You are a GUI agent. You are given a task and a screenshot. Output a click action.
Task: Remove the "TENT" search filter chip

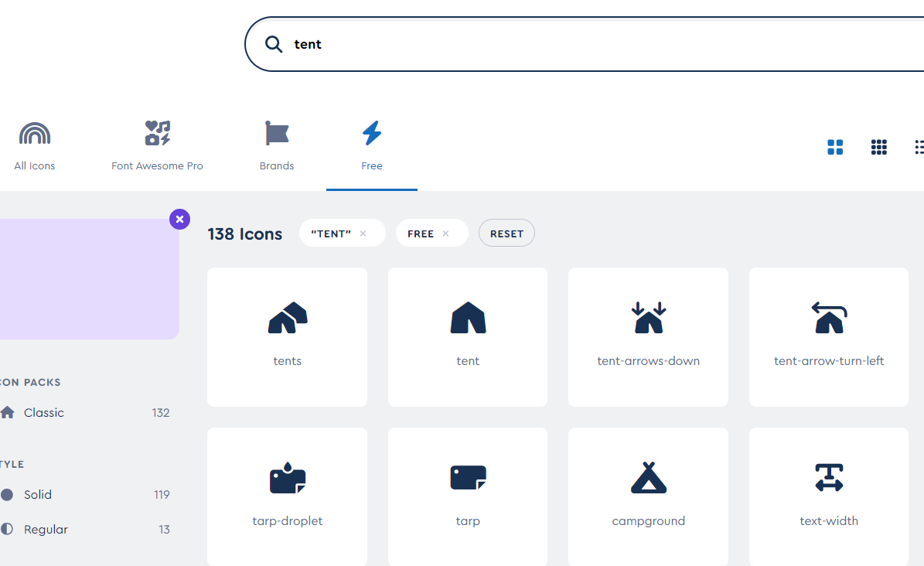click(x=363, y=233)
